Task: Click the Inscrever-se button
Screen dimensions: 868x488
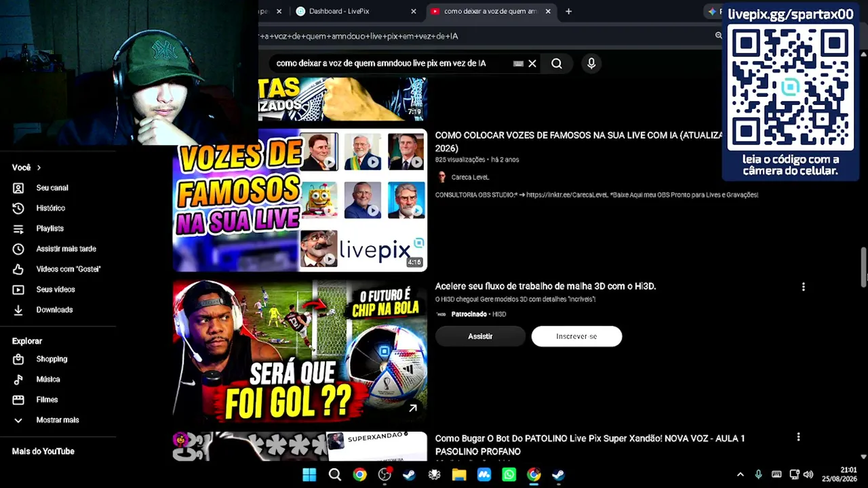Action: [x=576, y=336]
